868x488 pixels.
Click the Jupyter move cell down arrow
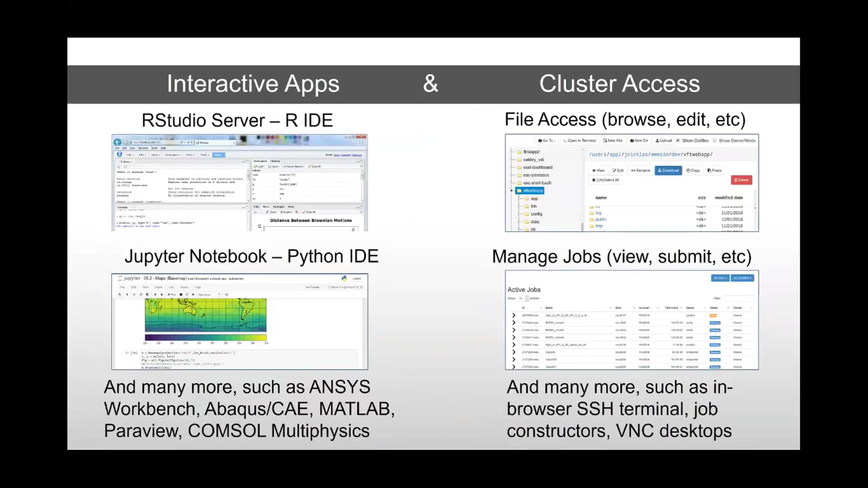click(x=162, y=294)
